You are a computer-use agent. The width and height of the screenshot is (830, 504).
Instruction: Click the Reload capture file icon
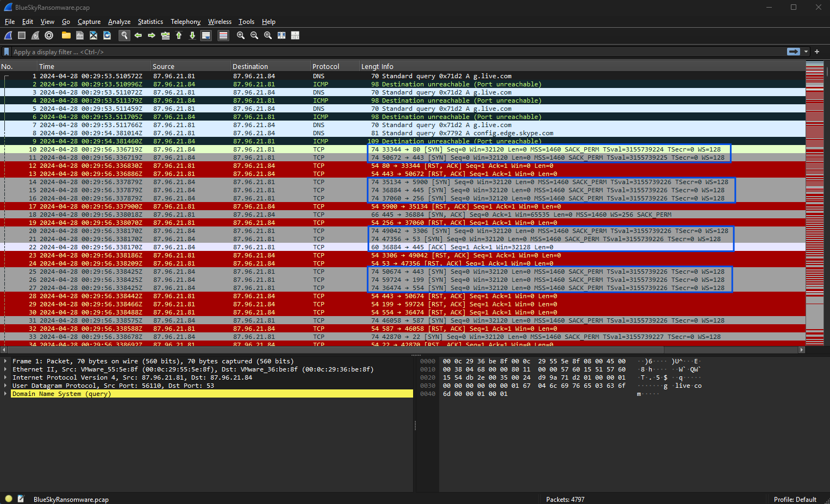[x=107, y=35]
